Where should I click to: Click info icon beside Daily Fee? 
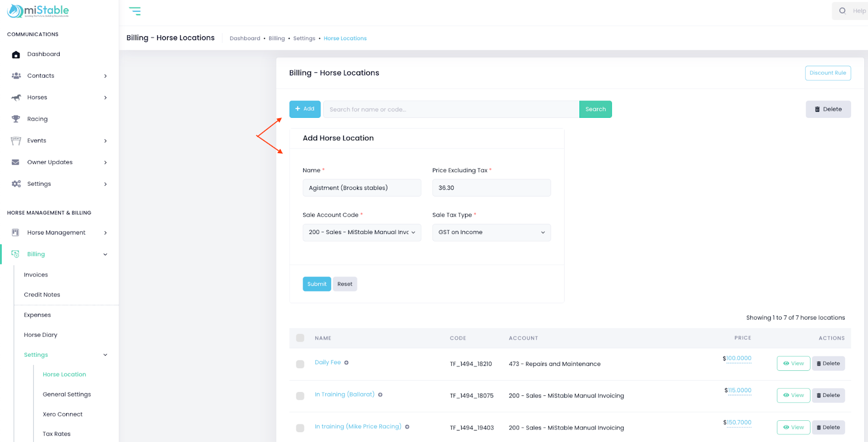pos(346,363)
